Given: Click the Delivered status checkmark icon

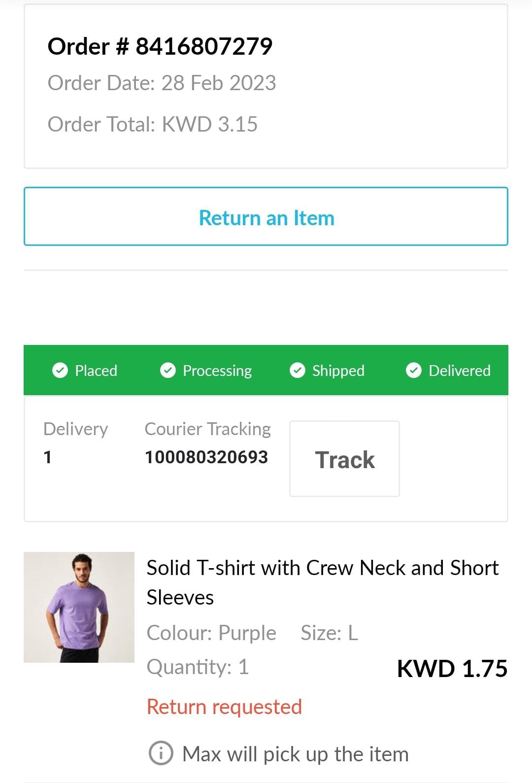Looking at the screenshot, I should pos(414,370).
